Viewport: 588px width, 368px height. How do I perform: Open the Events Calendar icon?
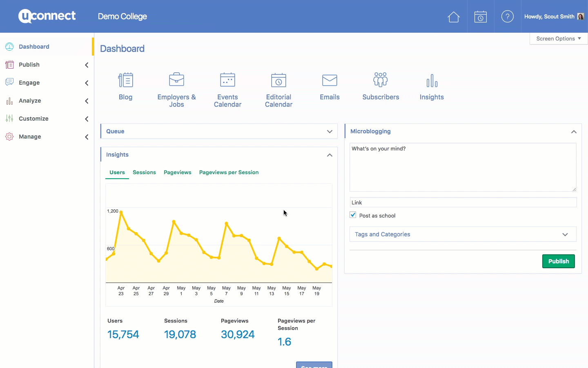tap(227, 80)
